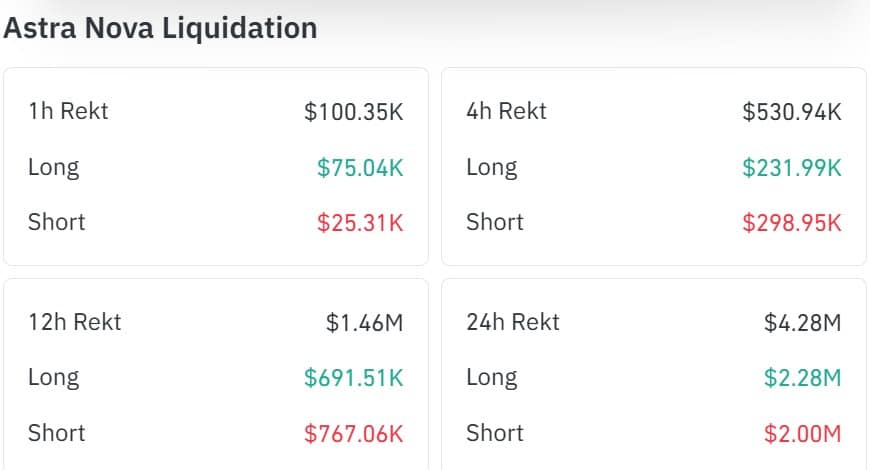Select the 1h Rekt label

[68, 111]
